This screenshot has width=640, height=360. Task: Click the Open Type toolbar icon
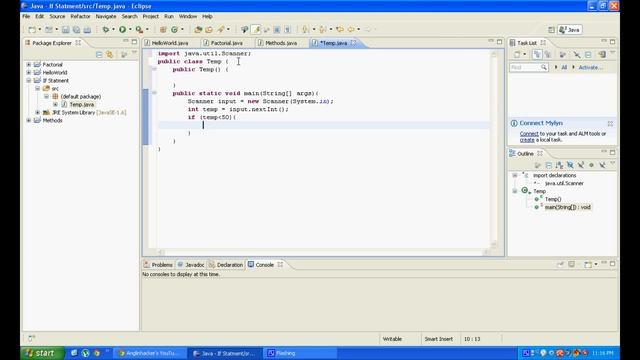tap(198, 29)
